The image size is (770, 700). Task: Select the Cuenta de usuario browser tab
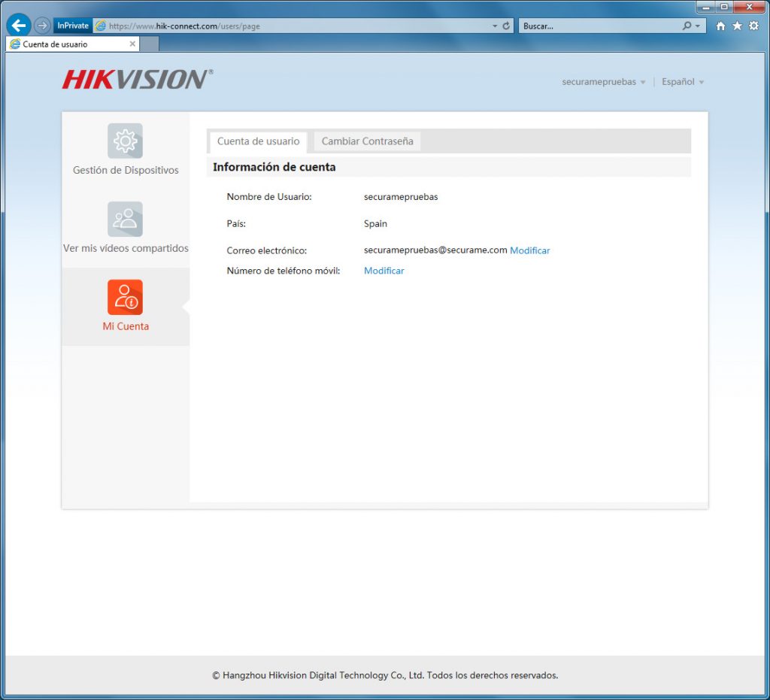pos(73,44)
